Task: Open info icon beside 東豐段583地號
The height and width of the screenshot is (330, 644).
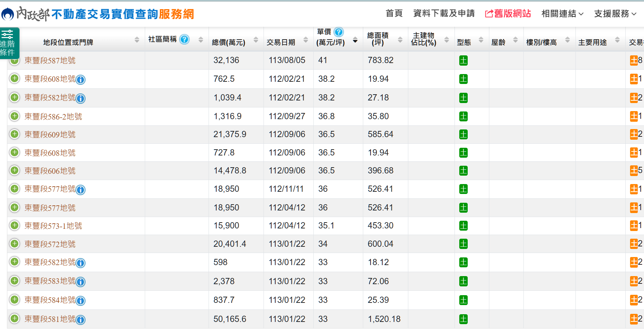Action: click(81, 282)
